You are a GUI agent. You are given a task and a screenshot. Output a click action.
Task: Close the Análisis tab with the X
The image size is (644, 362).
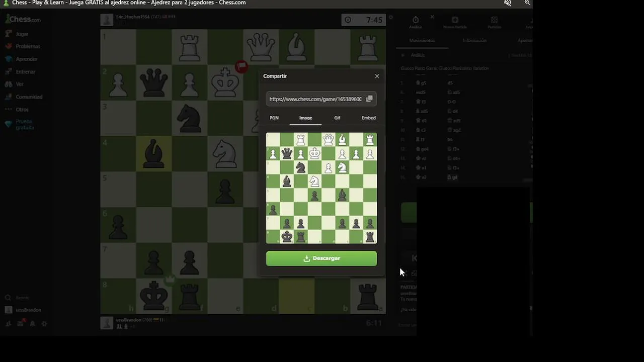432,17
